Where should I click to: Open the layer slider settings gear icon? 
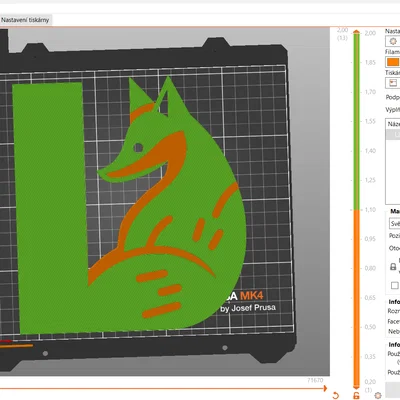click(x=378, y=395)
